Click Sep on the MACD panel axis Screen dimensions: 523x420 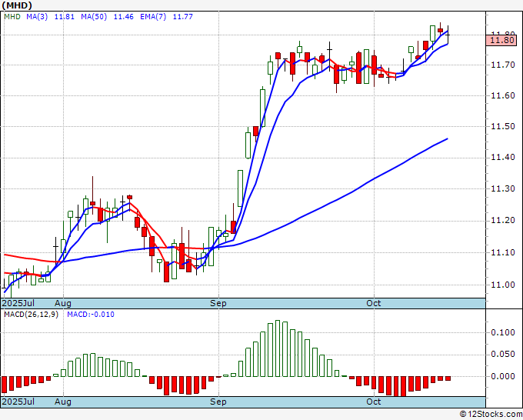tap(218, 402)
